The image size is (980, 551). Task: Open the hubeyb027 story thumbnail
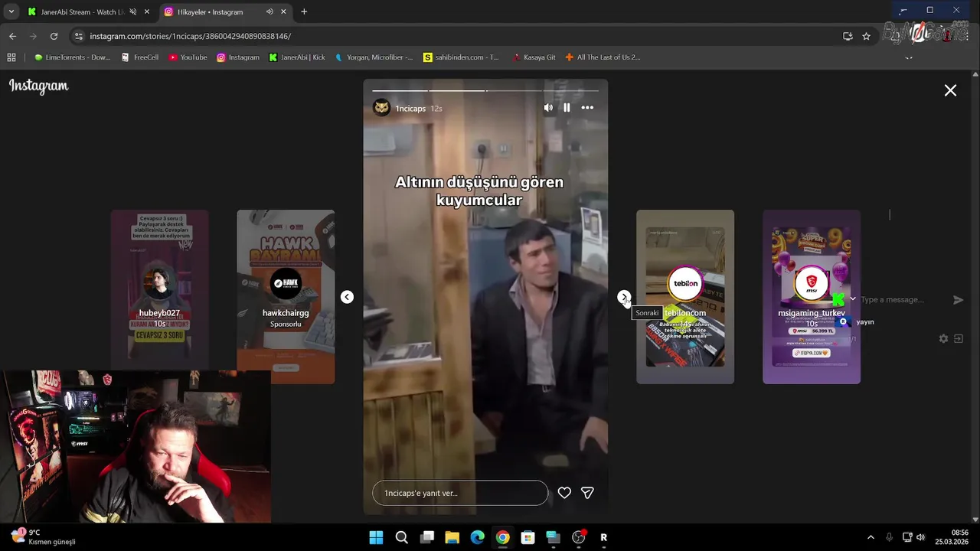[159, 297]
